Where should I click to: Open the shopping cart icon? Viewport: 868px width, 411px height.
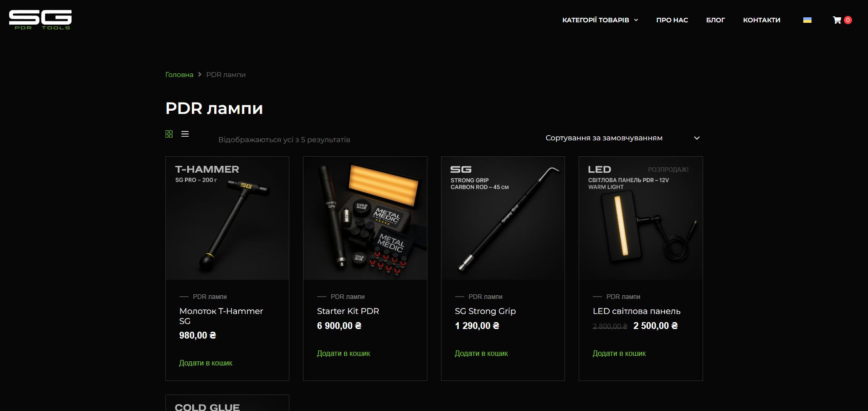tap(837, 20)
